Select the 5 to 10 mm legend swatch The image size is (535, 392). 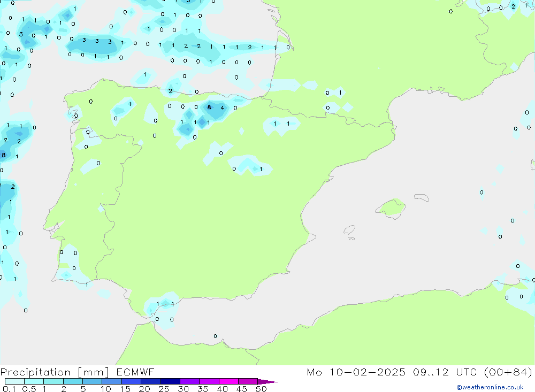92,381
